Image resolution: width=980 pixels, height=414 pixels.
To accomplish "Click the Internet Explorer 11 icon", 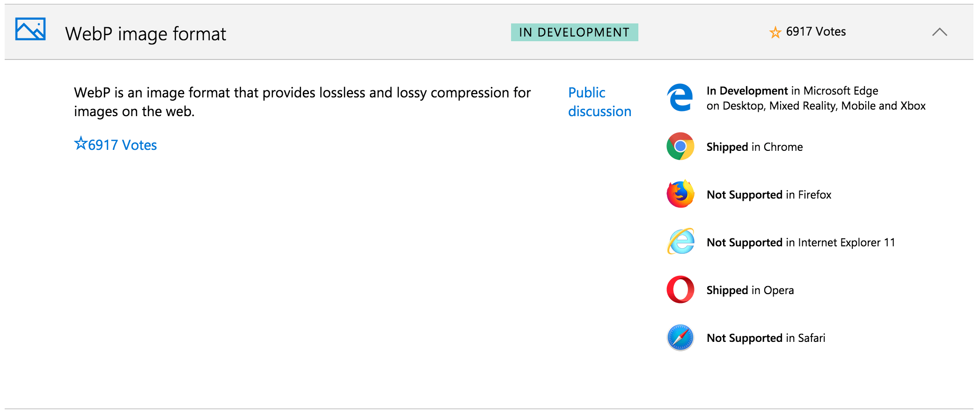I will pyautogui.click(x=680, y=242).
